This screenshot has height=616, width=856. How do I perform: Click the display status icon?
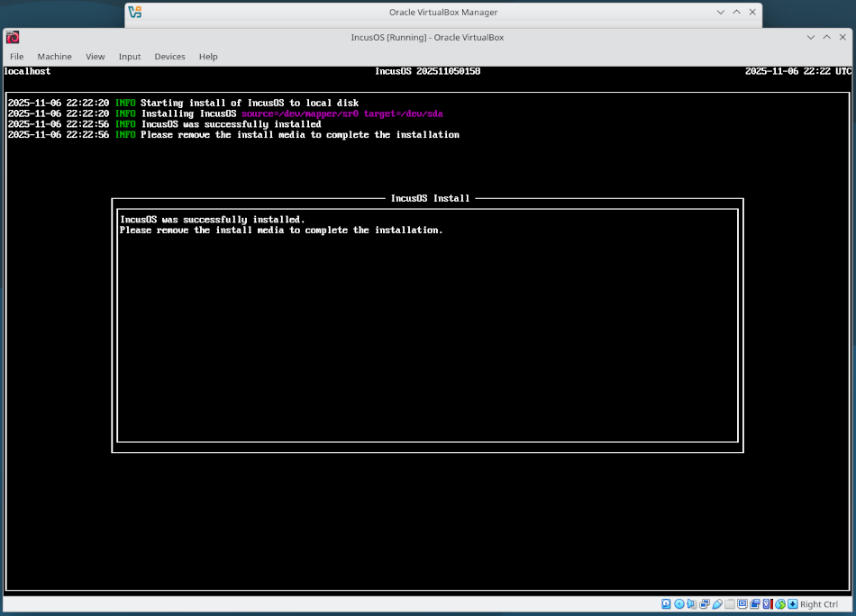742,603
